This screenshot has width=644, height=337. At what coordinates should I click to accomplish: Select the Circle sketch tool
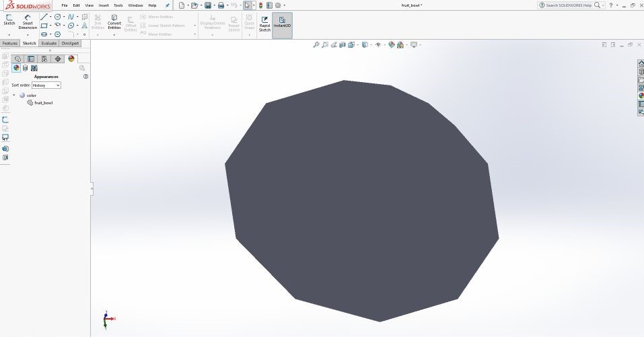click(x=57, y=17)
